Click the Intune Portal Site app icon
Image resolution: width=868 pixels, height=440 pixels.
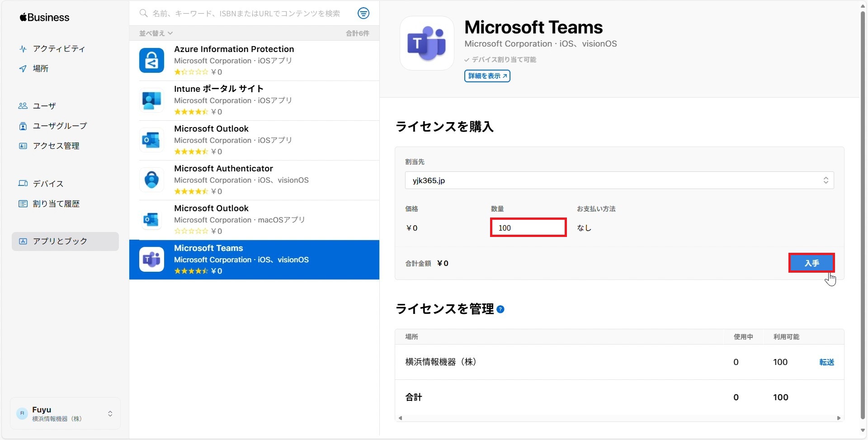coord(151,100)
